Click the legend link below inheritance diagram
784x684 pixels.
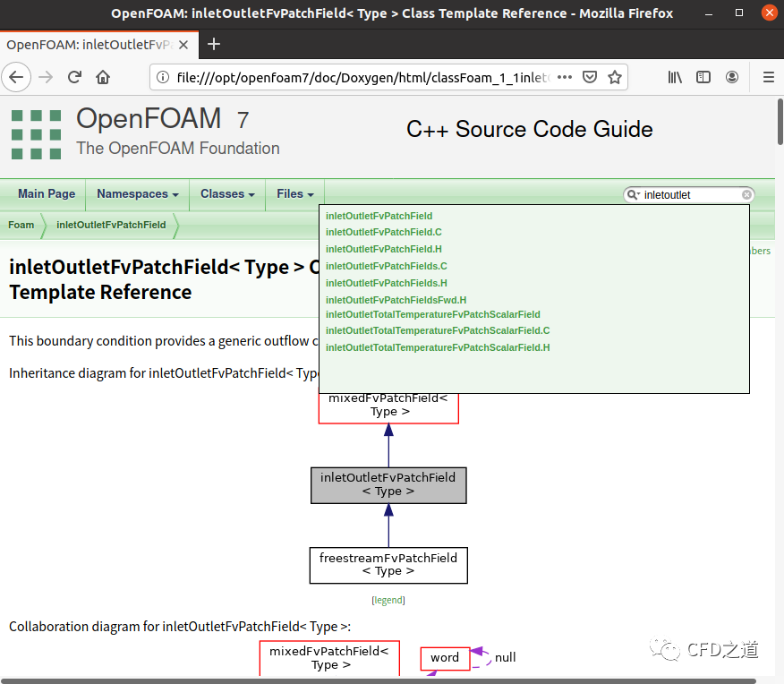[x=388, y=600]
